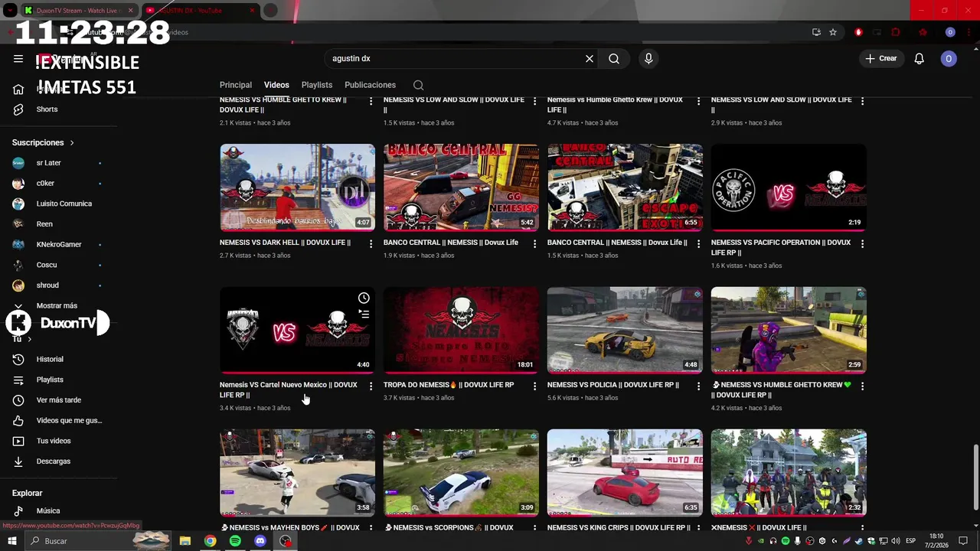The width and height of the screenshot is (980, 551).
Task: Open Luisito Comunica channel
Action: coord(64,204)
